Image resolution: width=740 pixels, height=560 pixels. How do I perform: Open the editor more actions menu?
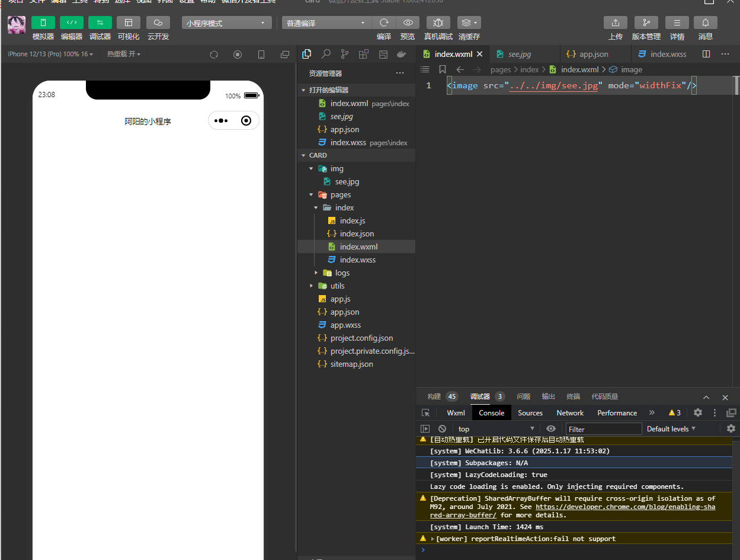coord(725,54)
